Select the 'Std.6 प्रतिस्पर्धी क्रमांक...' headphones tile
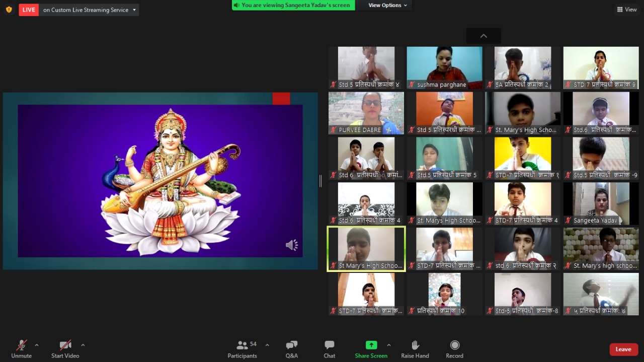Screen dimensions: 644x362 601,113
